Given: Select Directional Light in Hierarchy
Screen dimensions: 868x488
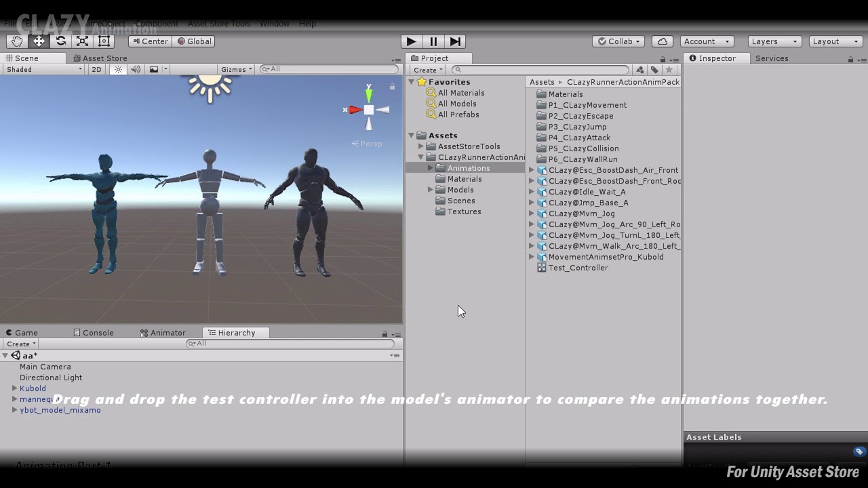Looking at the screenshot, I should [51, 378].
